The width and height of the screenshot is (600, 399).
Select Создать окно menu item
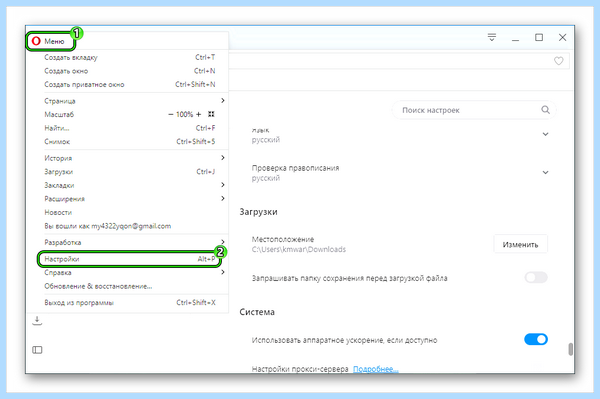coord(129,71)
